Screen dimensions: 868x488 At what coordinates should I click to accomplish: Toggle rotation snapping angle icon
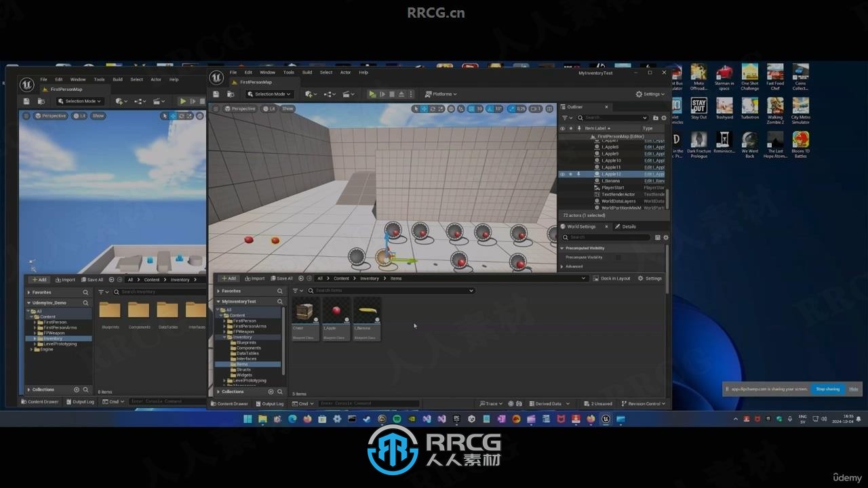click(490, 108)
